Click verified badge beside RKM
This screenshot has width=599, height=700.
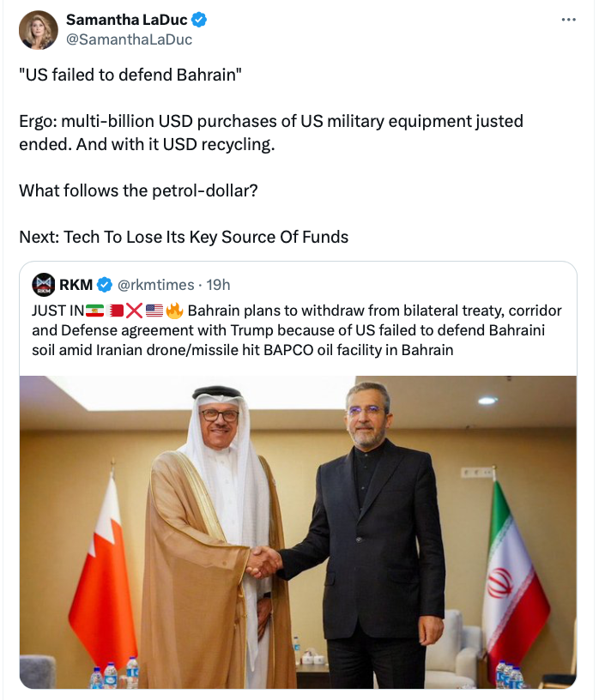click(104, 285)
